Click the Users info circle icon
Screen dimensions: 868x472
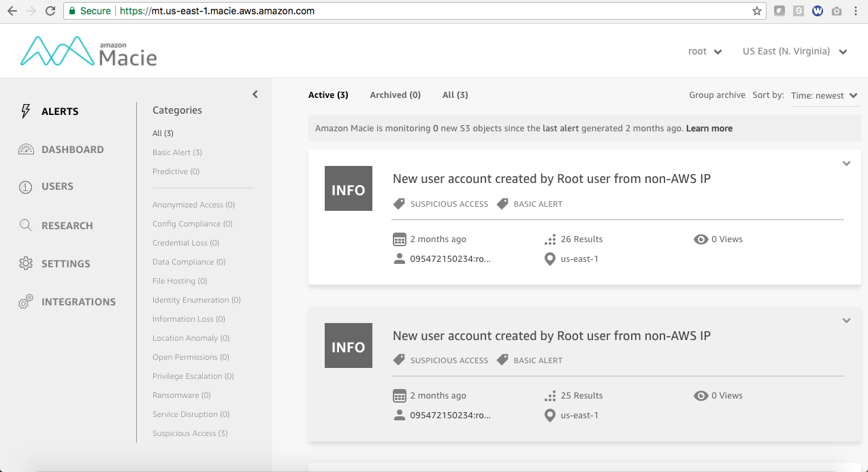(x=26, y=187)
